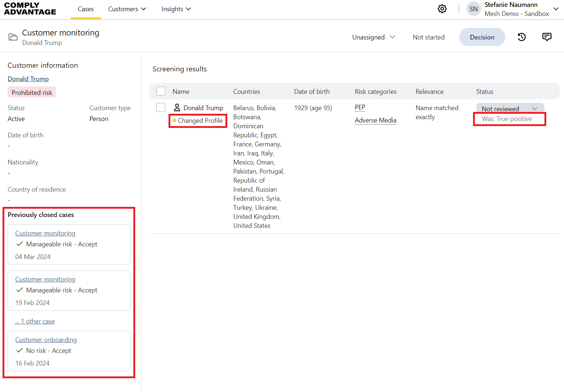Check the Donald Trump result row checkbox
This screenshot has height=392, width=564.
[x=161, y=108]
